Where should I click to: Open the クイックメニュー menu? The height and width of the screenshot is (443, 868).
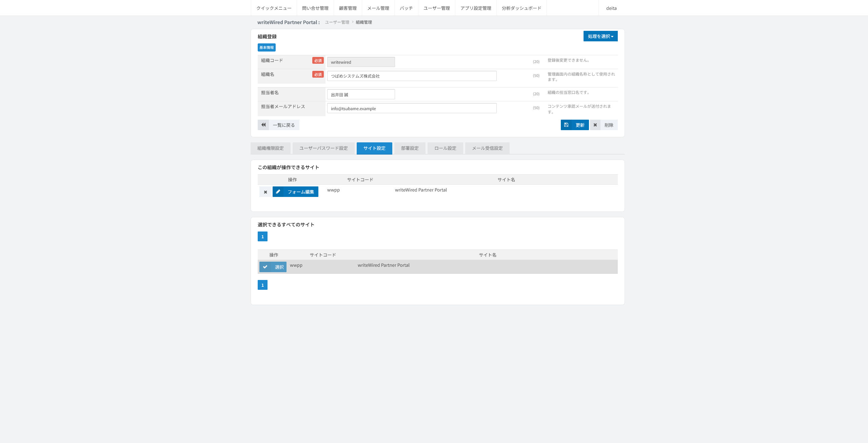[274, 8]
